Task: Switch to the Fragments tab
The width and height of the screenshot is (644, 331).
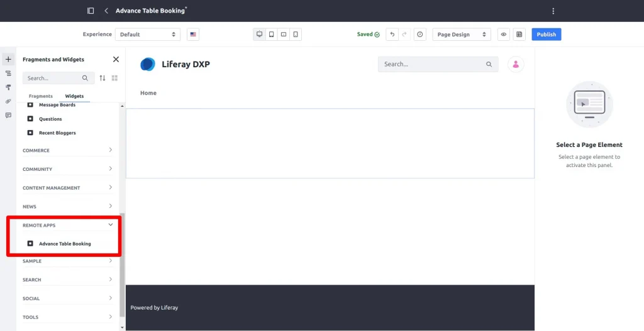Action: [41, 96]
